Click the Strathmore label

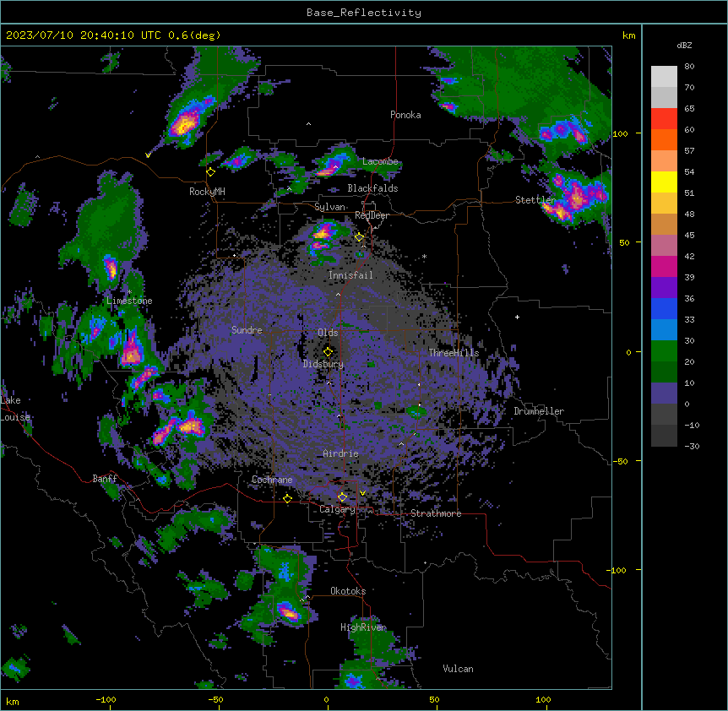[x=436, y=513]
